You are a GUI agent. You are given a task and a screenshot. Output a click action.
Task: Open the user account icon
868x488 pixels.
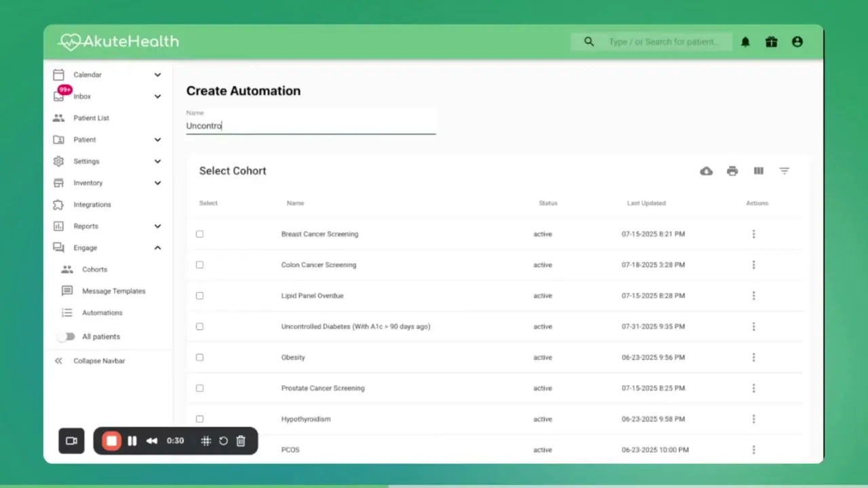797,42
